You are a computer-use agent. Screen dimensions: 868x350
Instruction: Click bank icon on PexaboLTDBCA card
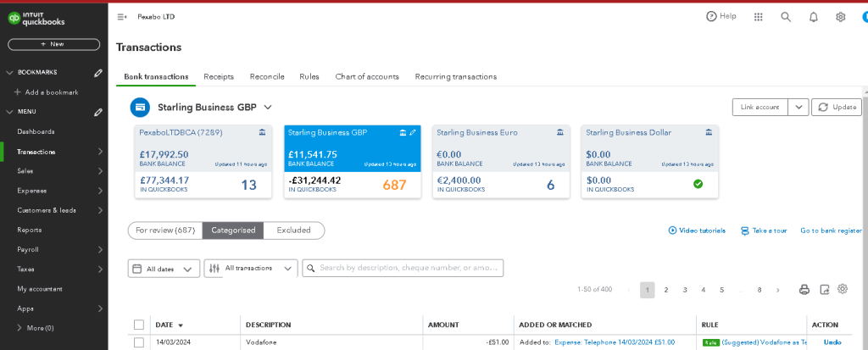click(x=262, y=132)
